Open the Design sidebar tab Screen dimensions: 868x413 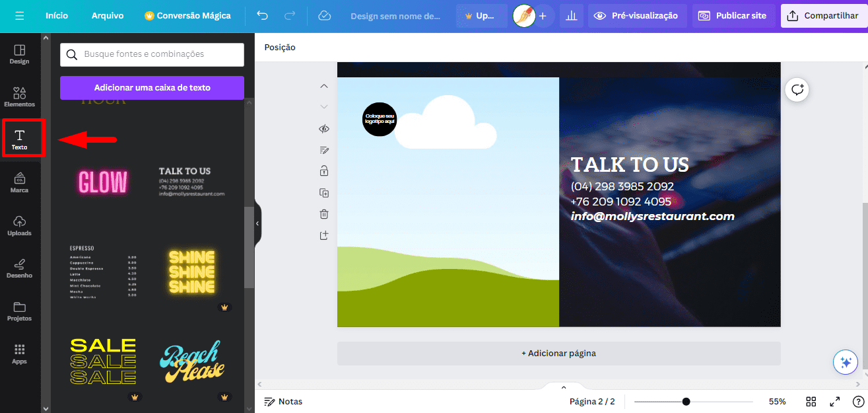[20, 54]
